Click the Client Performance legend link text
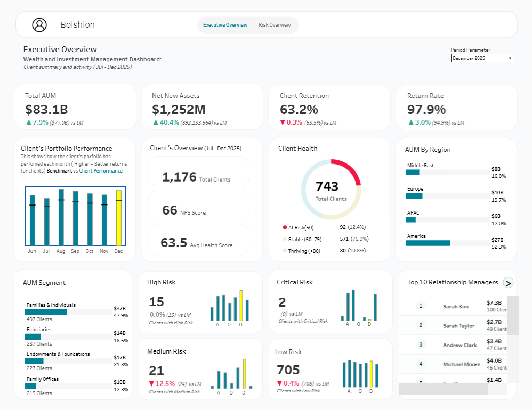 coord(101,171)
